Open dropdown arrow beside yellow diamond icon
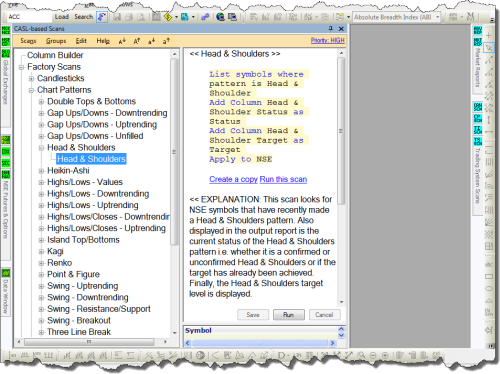This screenshot has height=374, width=500. click(x=176, y=17)
